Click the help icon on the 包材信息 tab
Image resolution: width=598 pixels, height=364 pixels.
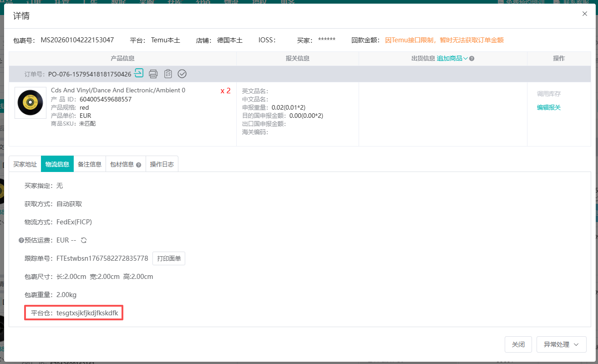(138, 165)
